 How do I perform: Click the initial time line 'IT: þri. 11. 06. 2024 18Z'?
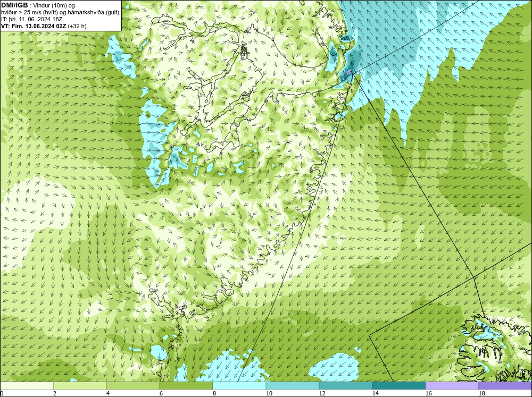click(32, 19)
